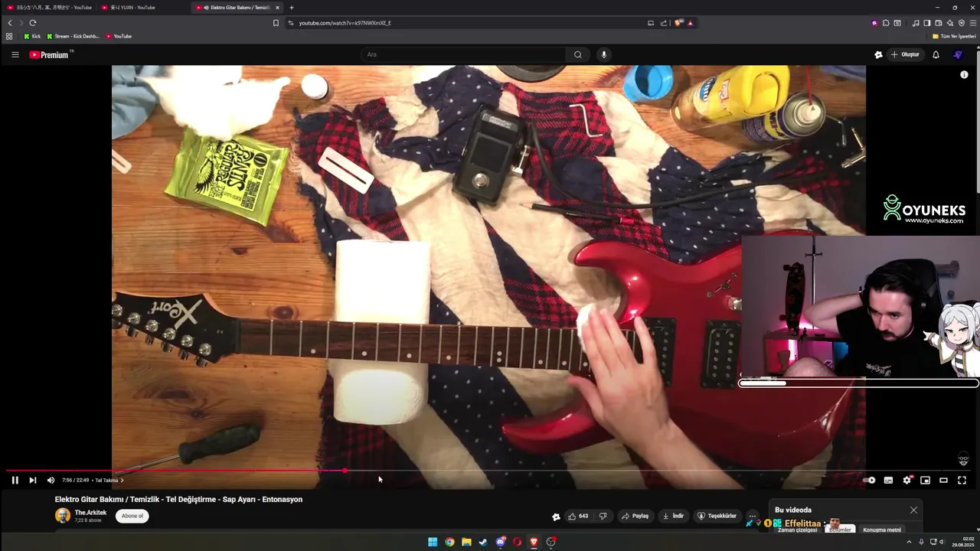Open the taskbar clock showing 02:02
This screenshot has width=980, height=551.
point(963,542)
